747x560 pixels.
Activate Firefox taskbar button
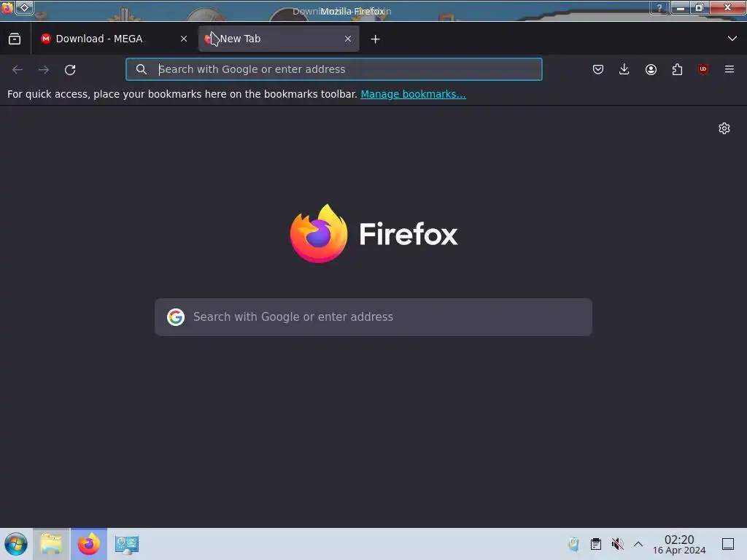tap(89, 544)
